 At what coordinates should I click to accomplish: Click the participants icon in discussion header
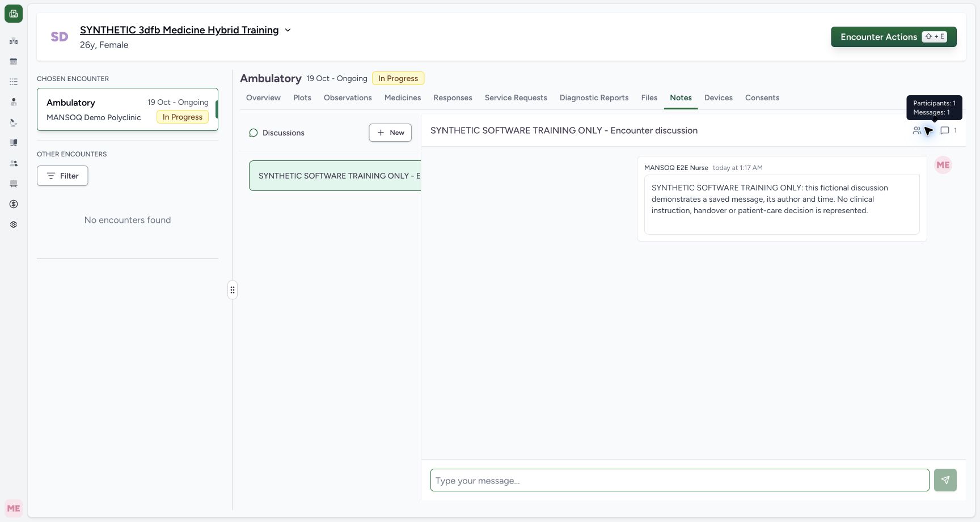tap(916, 130)
